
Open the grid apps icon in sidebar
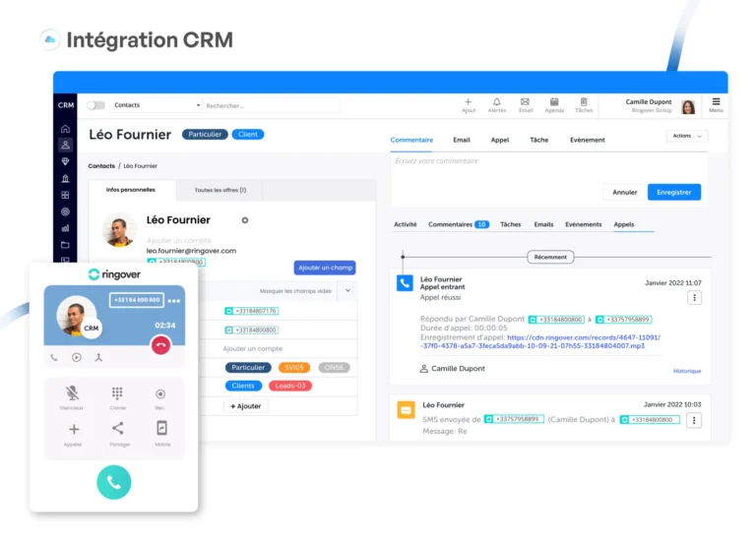(x=65, y=195)
